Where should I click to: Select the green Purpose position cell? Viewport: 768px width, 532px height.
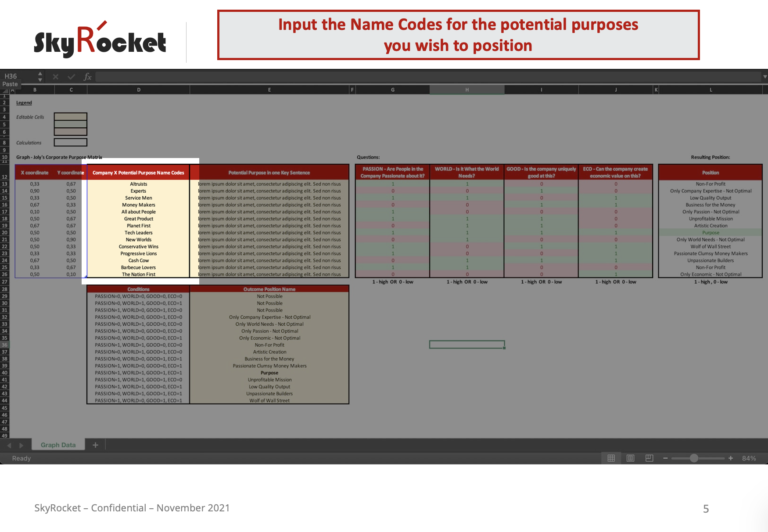(711, 233)
